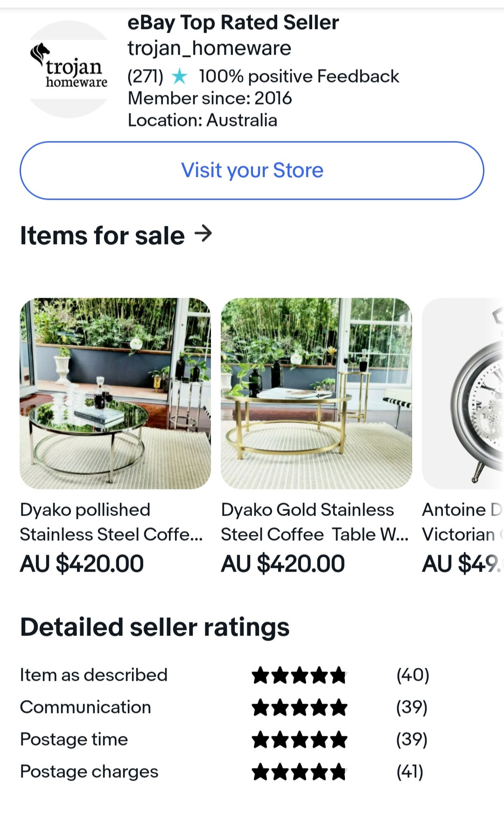Click Communication star rating
This screenshot has height=825, width=504.
(x=299, y=707)
